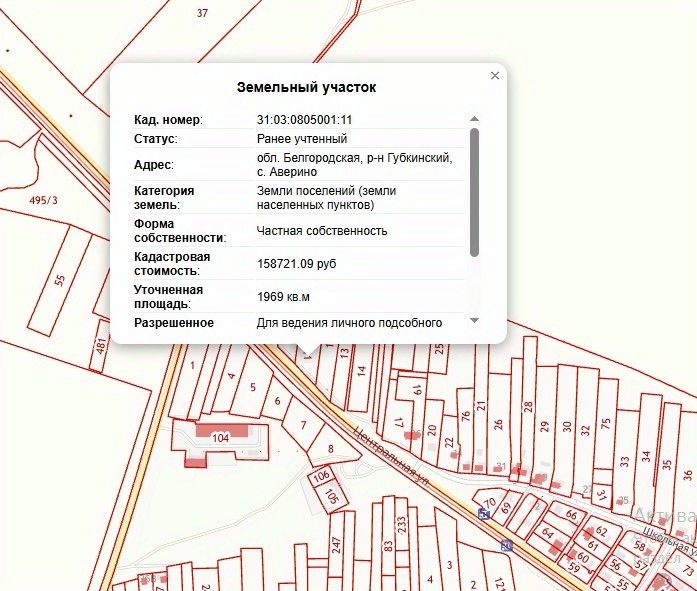Image resolution: width=697 pixels, height=591 pixels.
Task: Click the address value Белгородская, Аверино
Action: (x=354, y=165)
